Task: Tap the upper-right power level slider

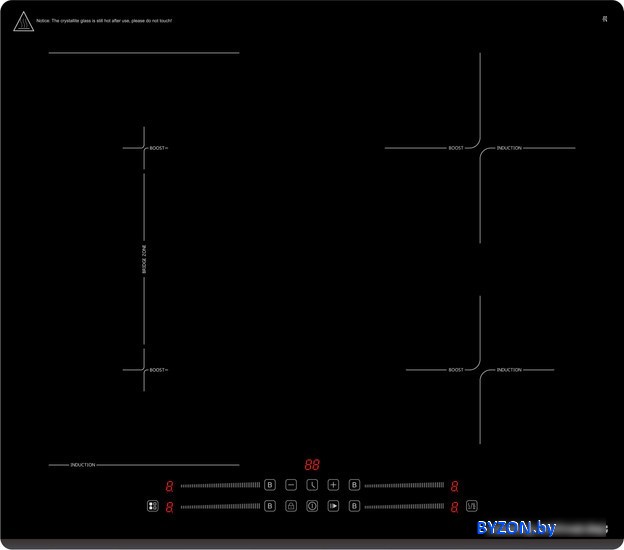Action: [404, 485]
